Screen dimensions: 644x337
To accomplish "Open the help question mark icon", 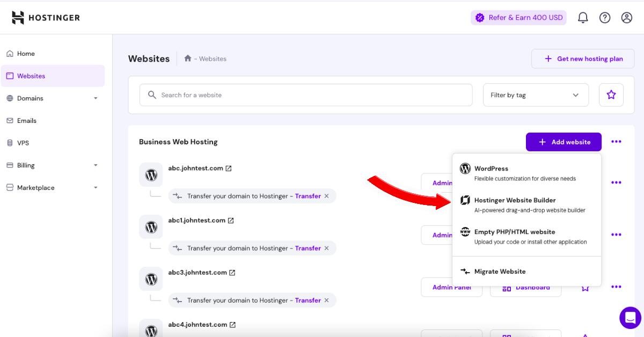I will coord(605,18).
